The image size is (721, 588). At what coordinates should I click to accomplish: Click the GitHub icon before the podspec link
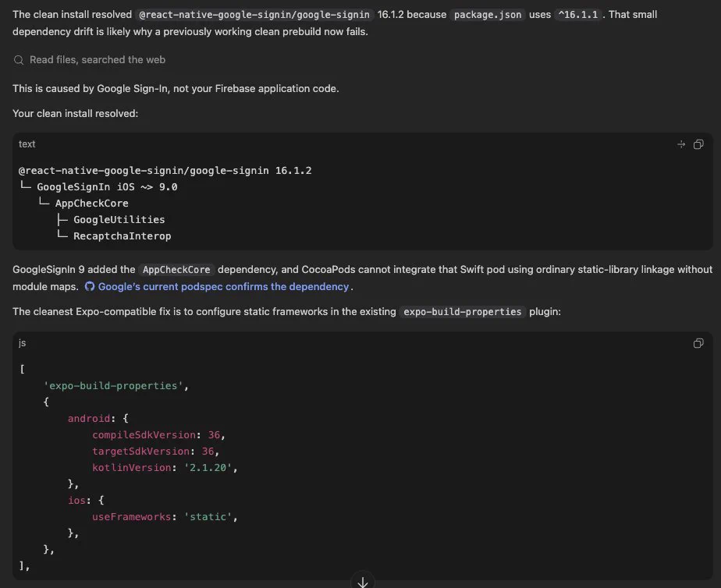tap(90, 287)
